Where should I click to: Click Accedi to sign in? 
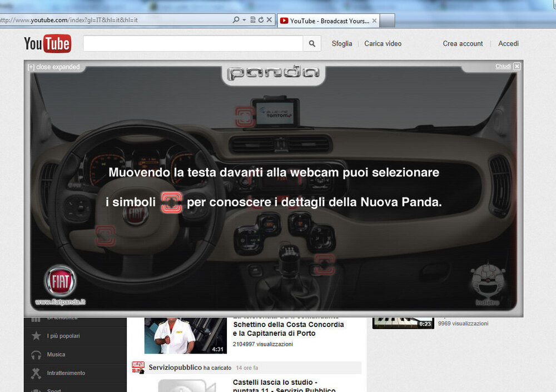[x=508, y=43]
